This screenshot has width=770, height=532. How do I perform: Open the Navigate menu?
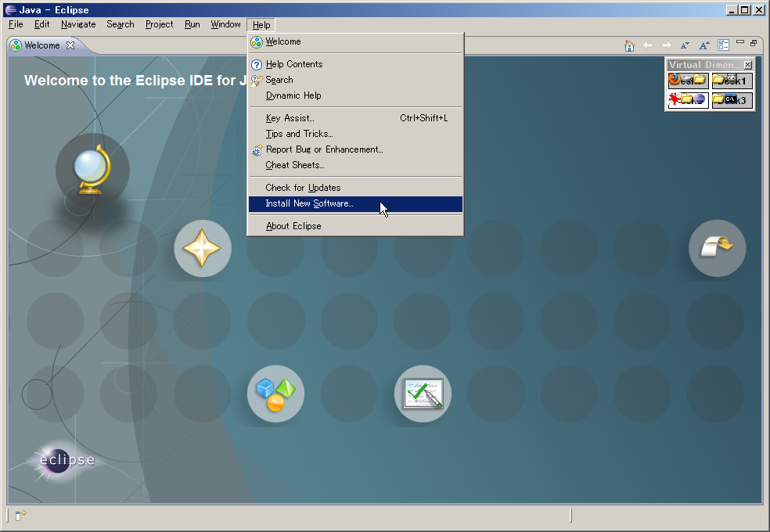click(78, 24)
